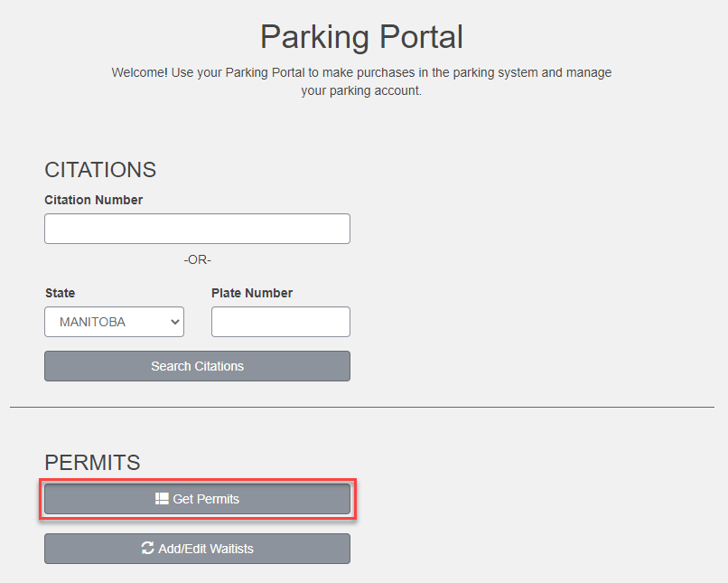This screenshot has width=728, height=583.
Task: Select the MANITOBA text in the State combo box
Action: 92,322
